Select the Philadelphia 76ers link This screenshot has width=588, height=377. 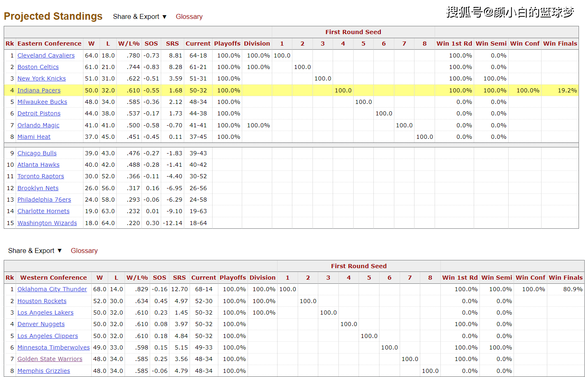44,200
